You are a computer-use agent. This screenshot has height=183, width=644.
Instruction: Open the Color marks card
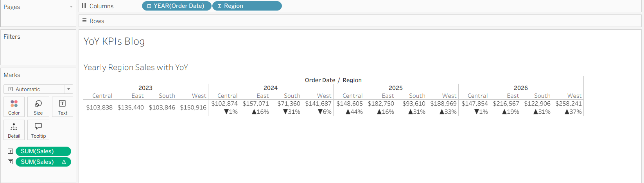(x=14, y=106)
